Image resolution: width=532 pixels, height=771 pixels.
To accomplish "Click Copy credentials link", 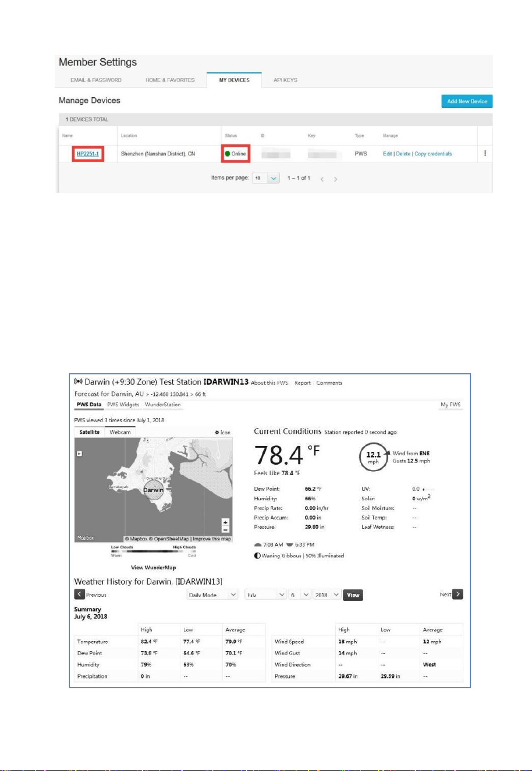I will pyautogui.click(x=433, y=154).
